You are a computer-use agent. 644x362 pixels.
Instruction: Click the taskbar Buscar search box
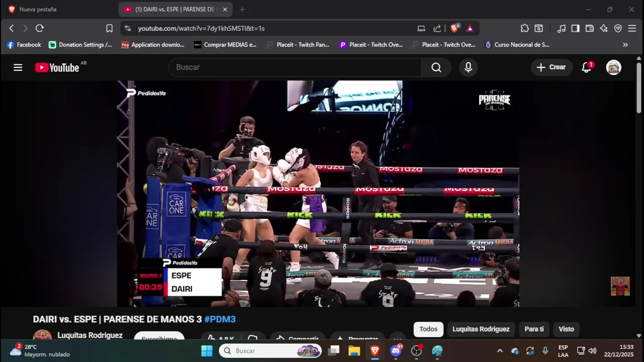(x=270, y=351)
